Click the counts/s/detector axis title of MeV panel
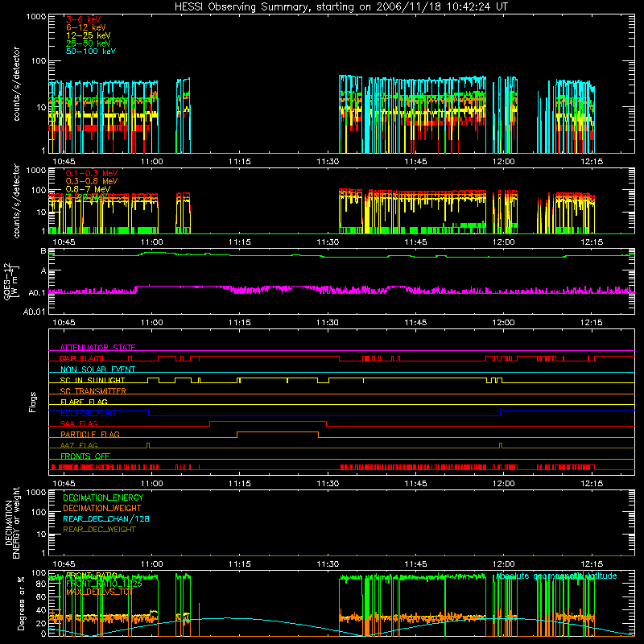 click(x=16, y=200)
